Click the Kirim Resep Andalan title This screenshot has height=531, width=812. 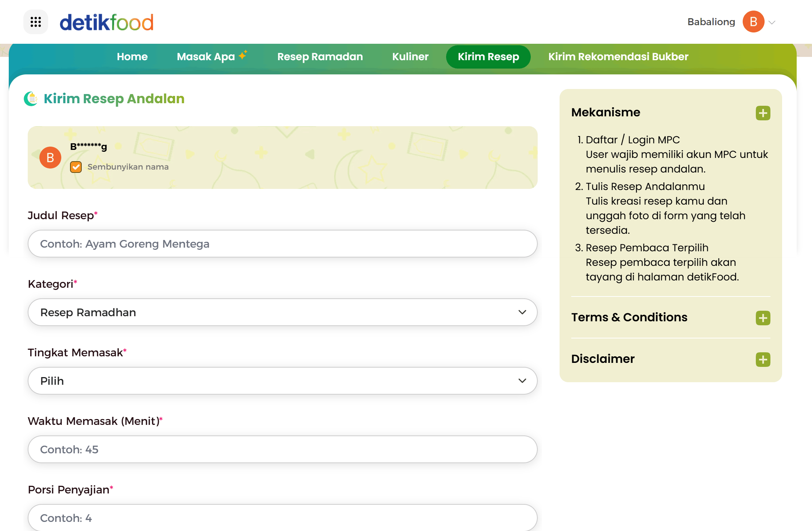click(114, 99)
